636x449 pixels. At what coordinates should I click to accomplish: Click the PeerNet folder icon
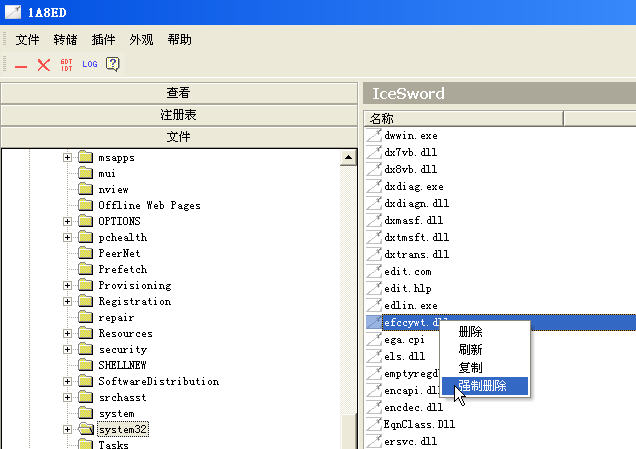[x=86, y=253]
